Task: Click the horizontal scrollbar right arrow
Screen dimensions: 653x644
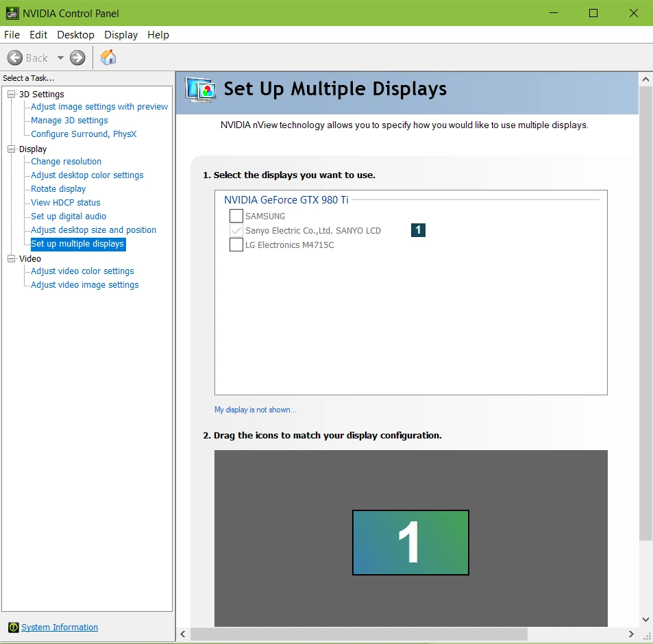Action: 631,634
